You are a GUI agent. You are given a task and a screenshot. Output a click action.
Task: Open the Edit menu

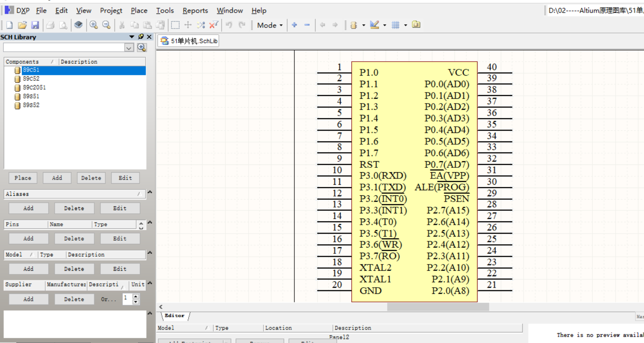[x=61, y=10]
